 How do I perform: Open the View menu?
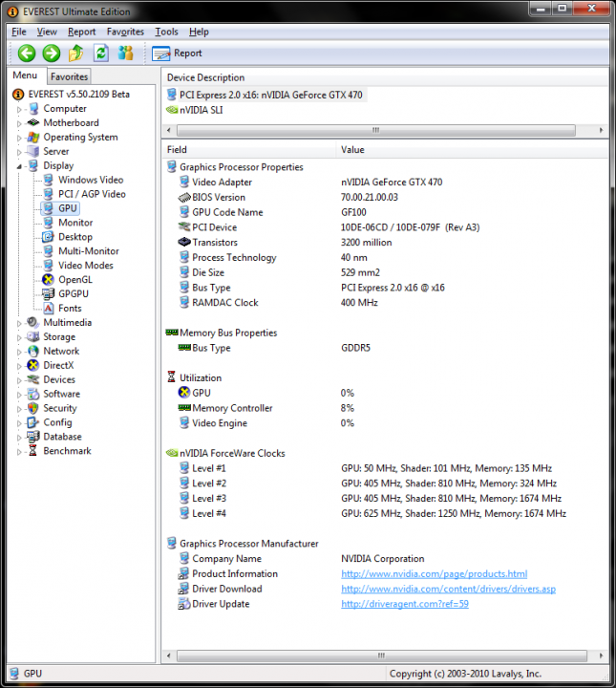pyautogui.click(x=47, y=32)
